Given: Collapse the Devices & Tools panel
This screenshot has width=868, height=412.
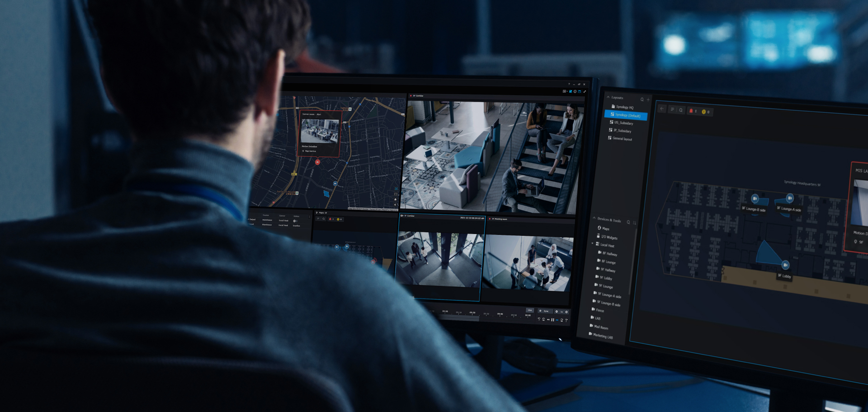Looking at the screenshot, I should (x=594, y=218).
